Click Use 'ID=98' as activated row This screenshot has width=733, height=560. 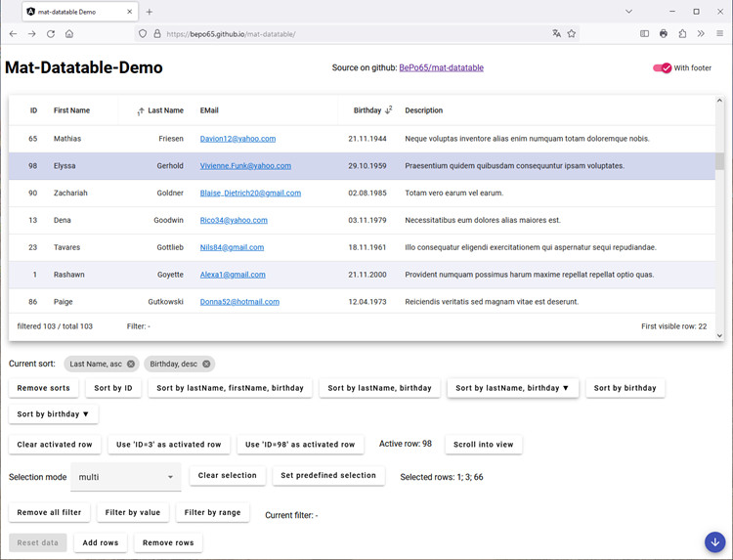(x=300, y=445)
